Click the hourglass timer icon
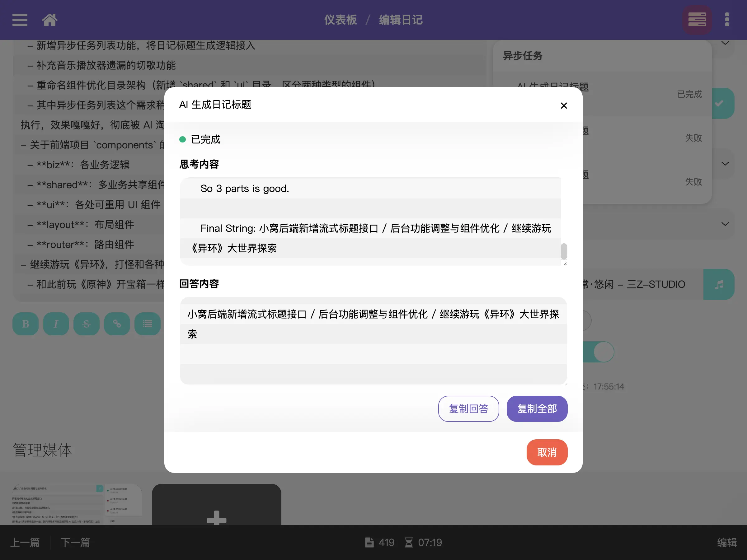The width and height of the screenshot is (747, 560). [409, 542]
